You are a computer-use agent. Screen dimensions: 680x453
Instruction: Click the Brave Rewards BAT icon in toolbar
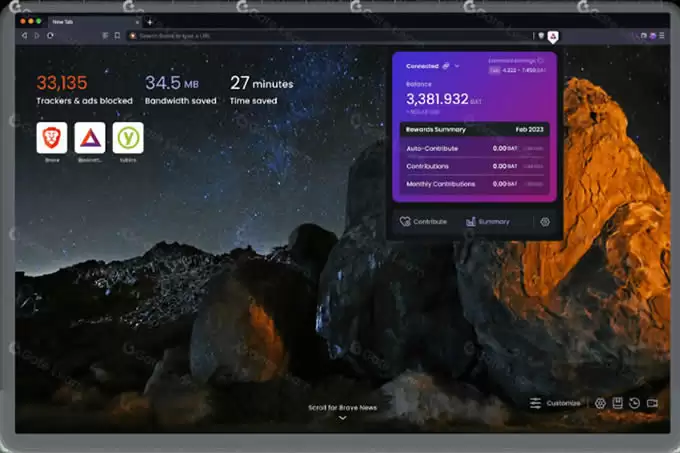[554, 36]
